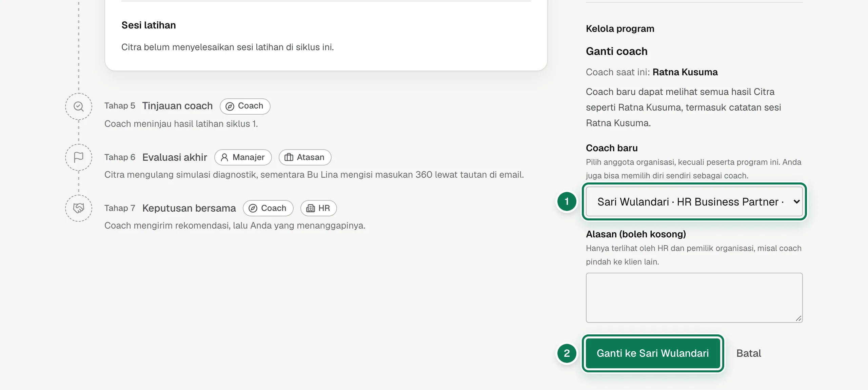
Task: Click the Tahap 6 label
Action: coord(120,157)
